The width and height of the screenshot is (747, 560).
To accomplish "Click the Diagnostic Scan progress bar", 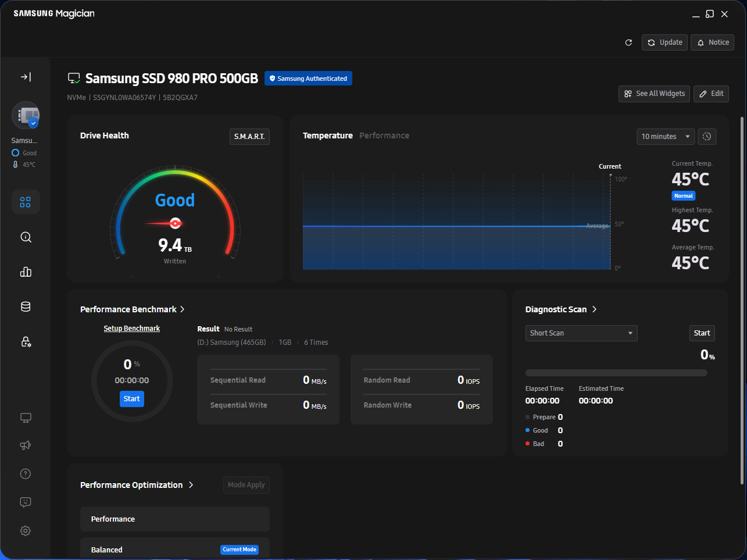I will pyautogui.click(x=616, y=373).
